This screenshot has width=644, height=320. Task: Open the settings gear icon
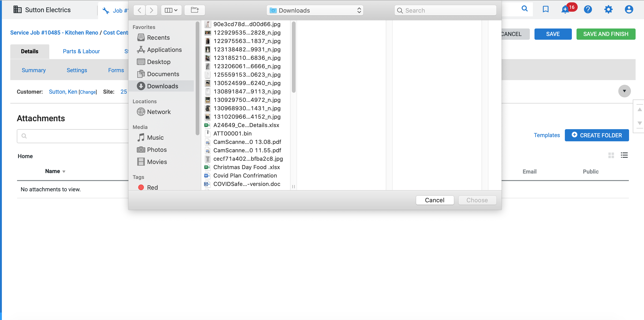click(608, 10)
